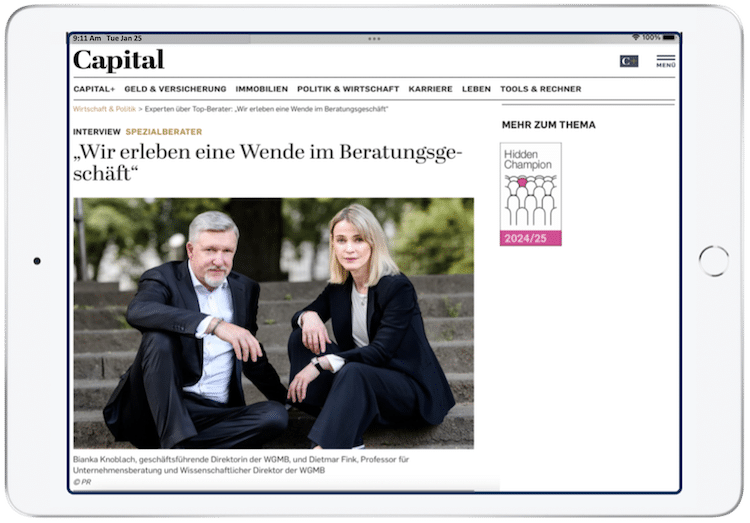Image resolution: width=750 pixels, height=523 pixels.
Task: Open the KARRIERE section
Action: point(430,89)
